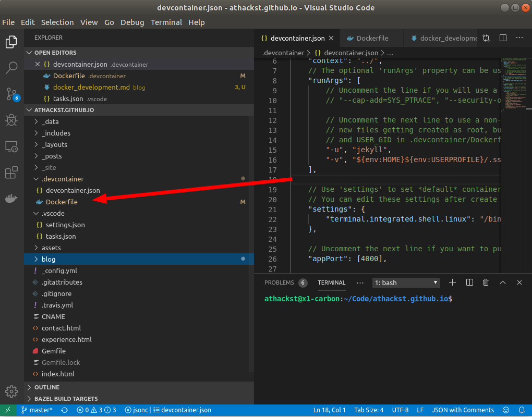532x417 pixels.
Task: Click the feedback smiley icon
Action: pos(506,410)
